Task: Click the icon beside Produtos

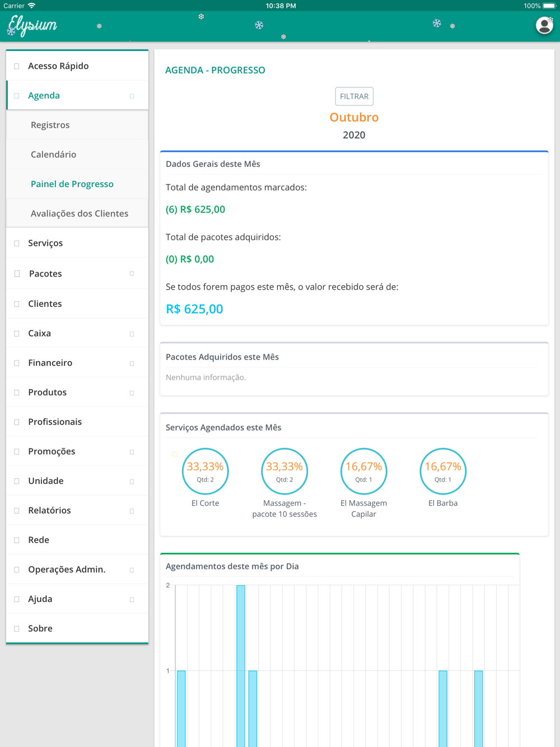Action: pyautogui.click(x=17, y=393)
